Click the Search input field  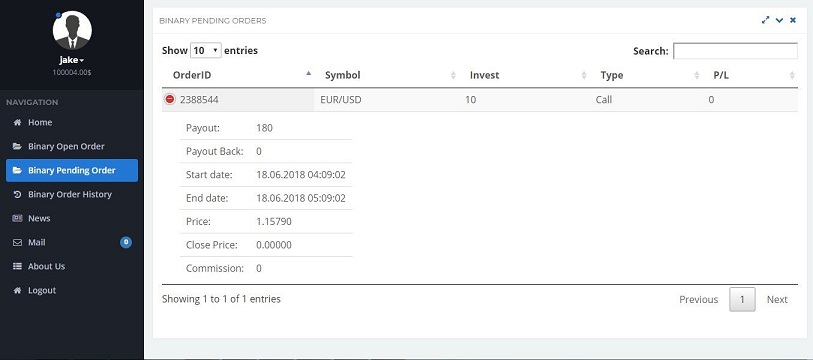point(735,51)
